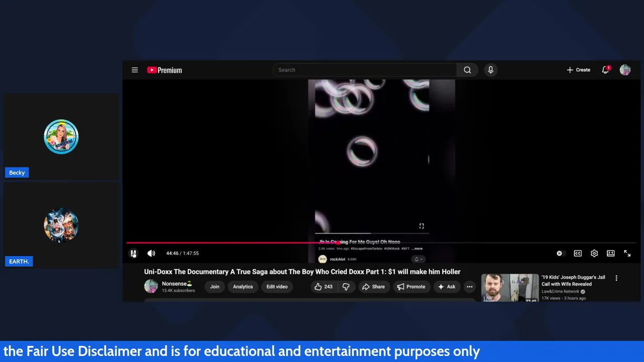644x362 pixels.
Task: Expand '...more' in inner video description
Action: [x=417, y=248]
